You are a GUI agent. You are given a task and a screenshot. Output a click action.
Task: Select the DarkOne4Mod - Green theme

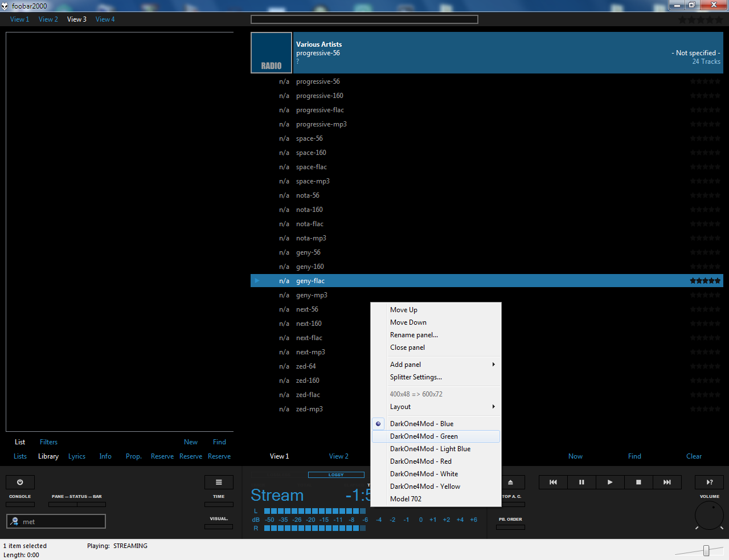pyautogui.click(x=436, y=436)
